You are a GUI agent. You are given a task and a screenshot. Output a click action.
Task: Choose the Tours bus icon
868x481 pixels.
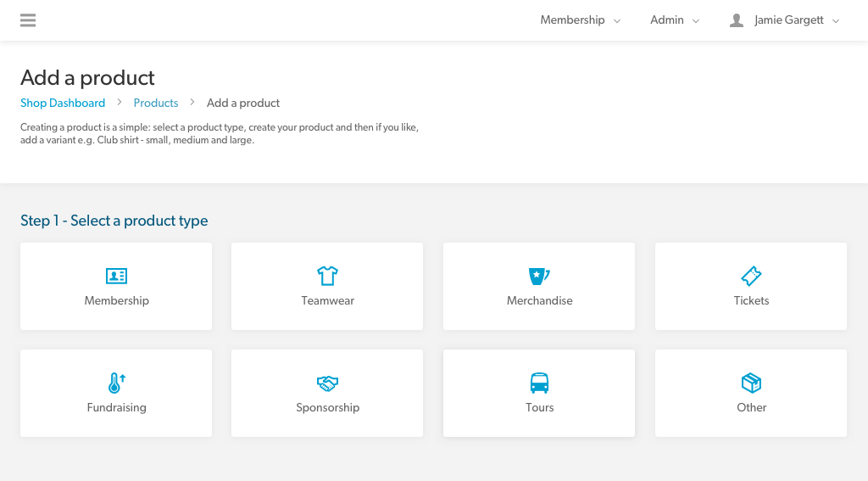[x=539, y=383]
